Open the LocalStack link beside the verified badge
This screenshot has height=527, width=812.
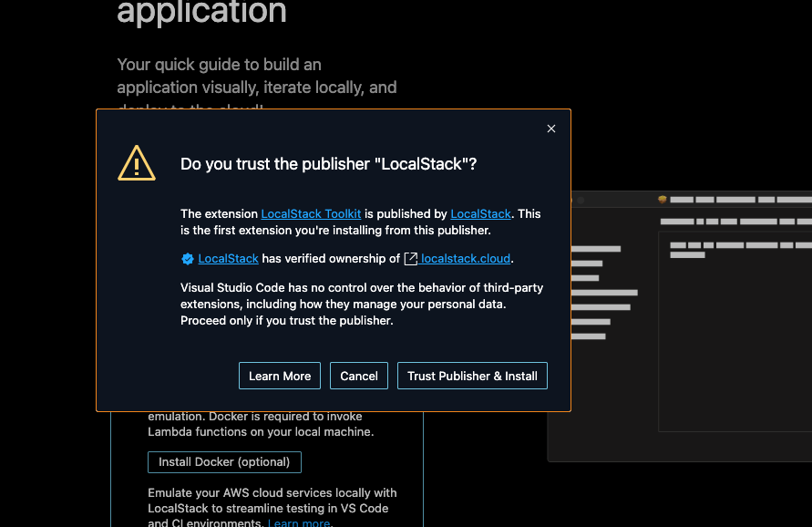[229, 259]
